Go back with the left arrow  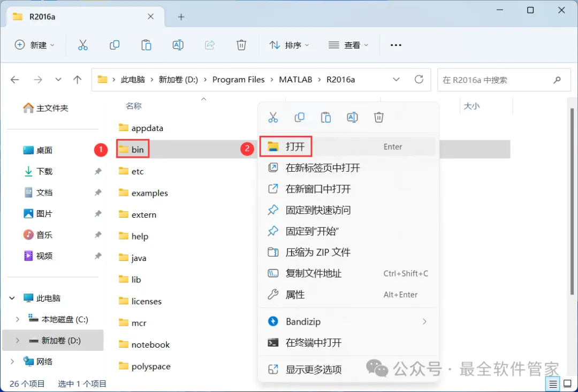pos(15,80)
